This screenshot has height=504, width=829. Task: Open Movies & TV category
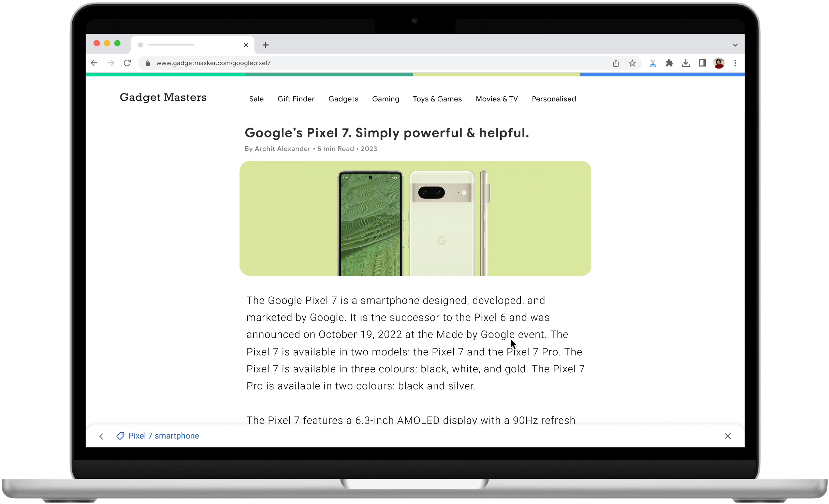pyautogui.click(x=497, y=99)
